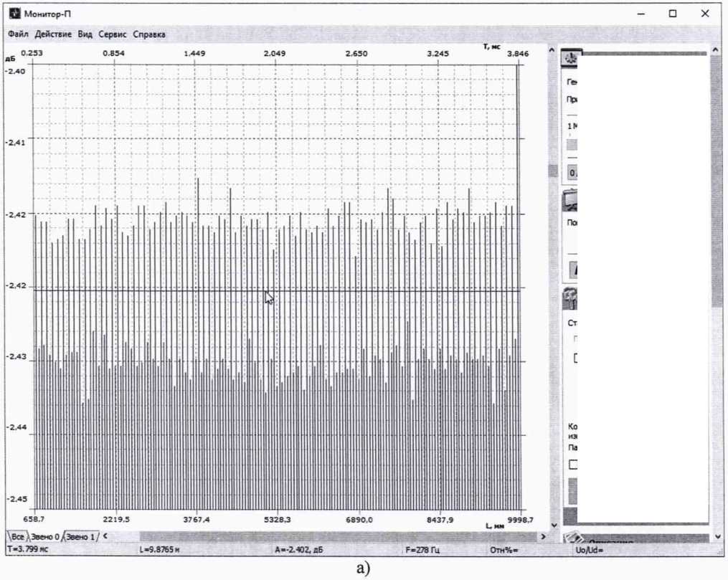Click the 'дБ' axis unit label
This screenshot has height=580, width=728.
pos(10,59)
